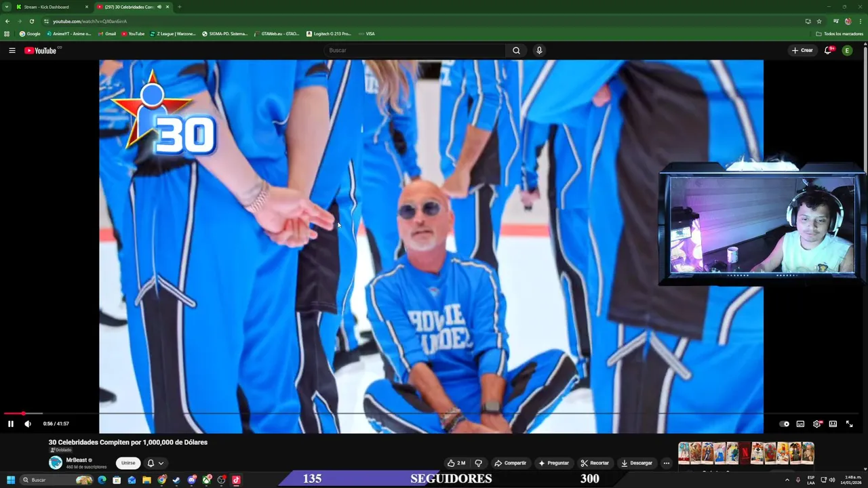Expand the notification bell preference dropdown
This screenshot has height=488, width=868.
tap(161, 463)
